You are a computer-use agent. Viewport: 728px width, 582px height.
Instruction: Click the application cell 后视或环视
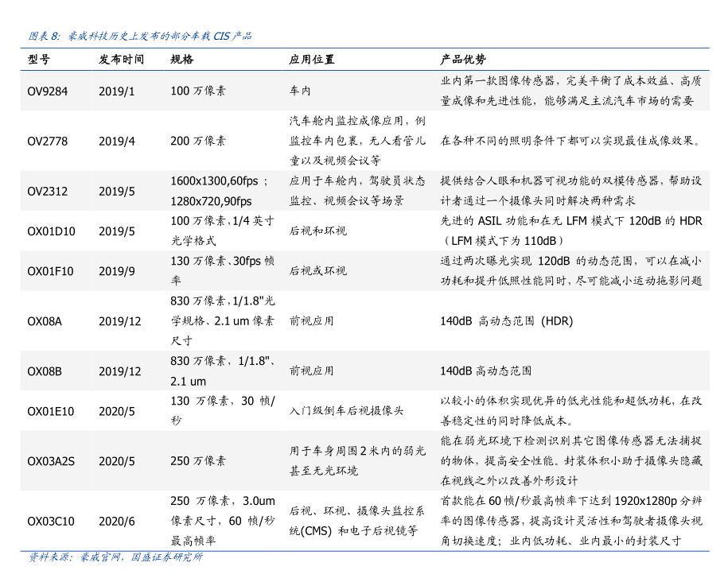pyautogui.click(x=317, y=271)
